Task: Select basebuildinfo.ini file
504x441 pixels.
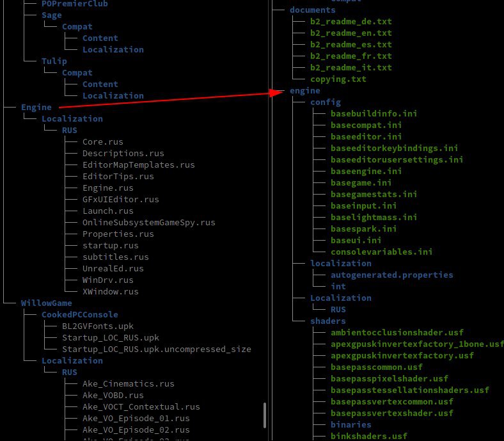Action: (374, 113)
